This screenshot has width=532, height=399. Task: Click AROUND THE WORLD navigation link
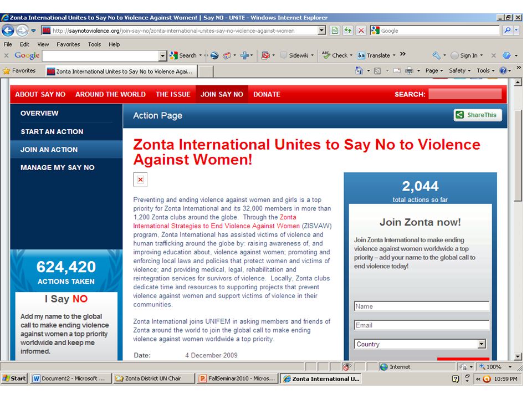[x=110, y=94]
